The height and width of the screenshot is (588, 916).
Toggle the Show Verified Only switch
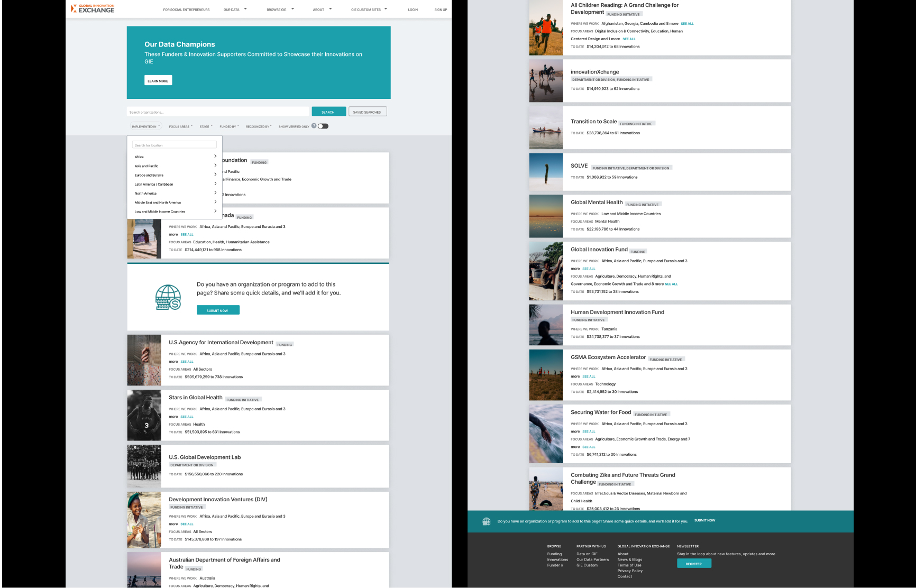[x=323, y=126]
